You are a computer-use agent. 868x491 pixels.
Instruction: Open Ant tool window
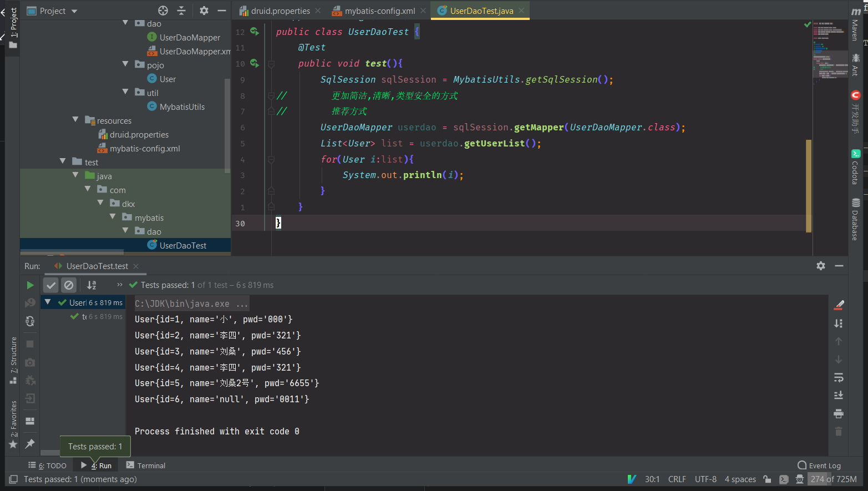point(855,65)
